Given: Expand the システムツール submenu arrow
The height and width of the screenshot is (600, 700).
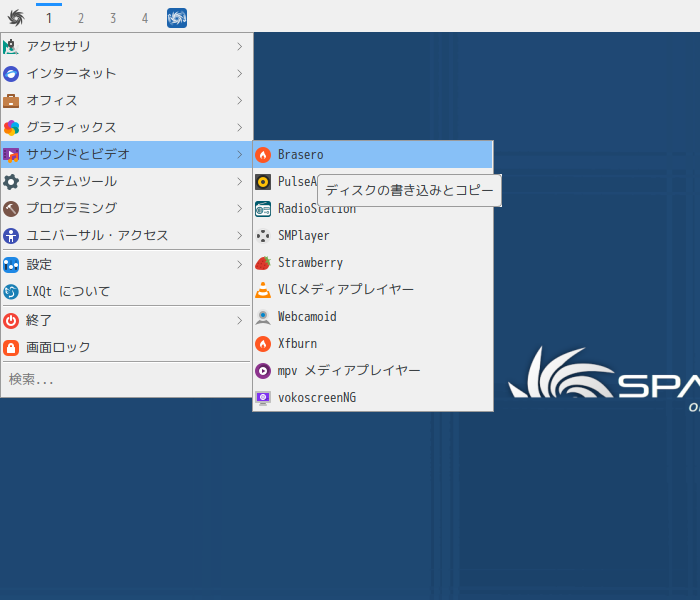Looking at the screenshot, I should pos(240,182).
